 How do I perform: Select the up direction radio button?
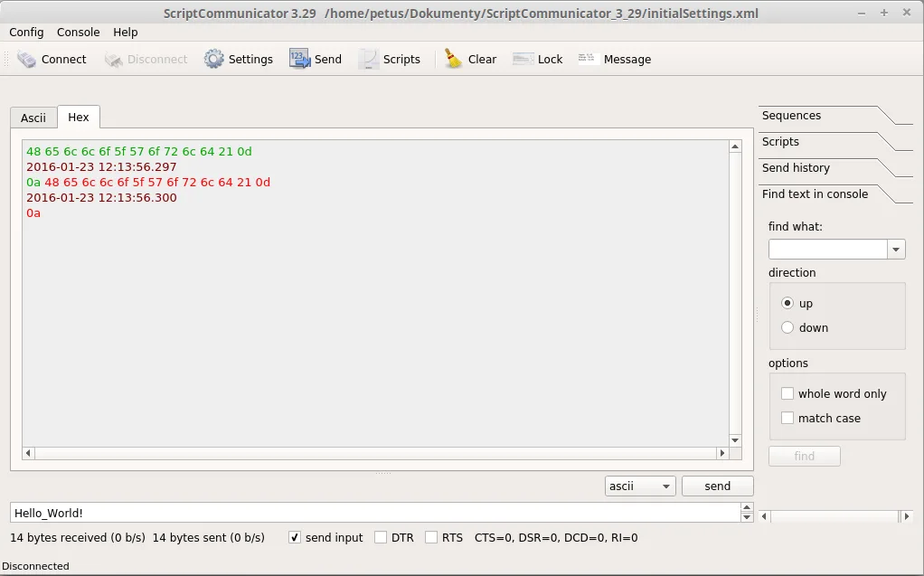click(787, 303)
